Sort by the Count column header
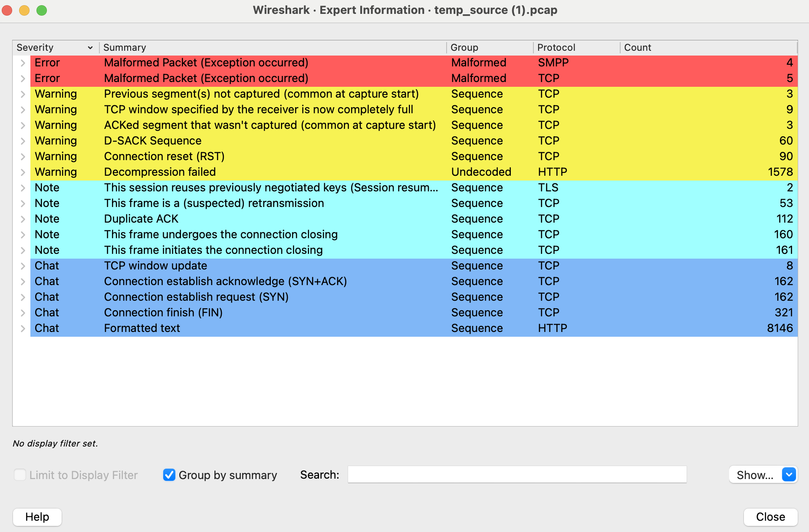Screen dimensions: 809x532 [709, 48]
